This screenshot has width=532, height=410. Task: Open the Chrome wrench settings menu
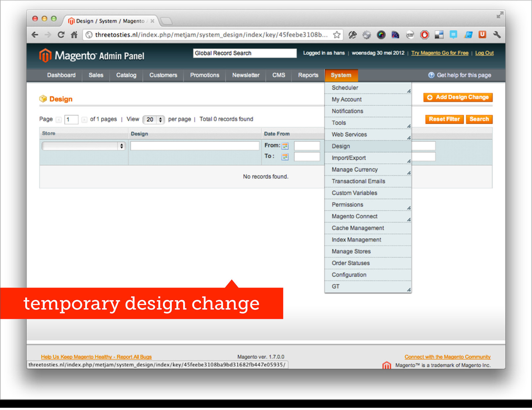click(497, 35)
